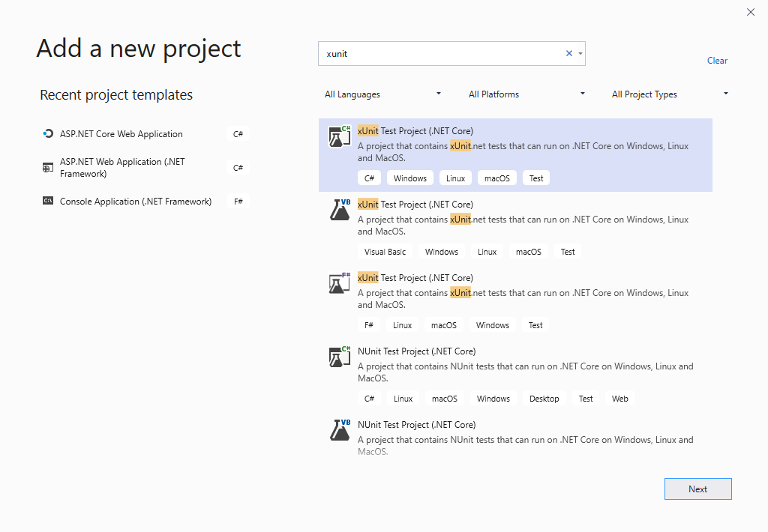The height and width of the screenshot is (532, 768).
Task: Open the All Languages filter dropdown
Action: click(382, 94)
